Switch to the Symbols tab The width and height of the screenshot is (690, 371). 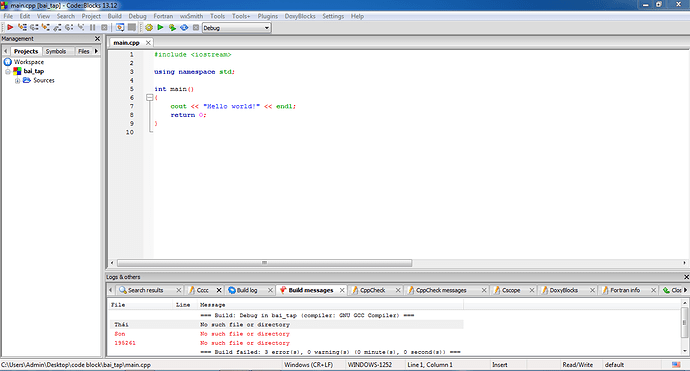pyautogui.click(x=56, y=51)
